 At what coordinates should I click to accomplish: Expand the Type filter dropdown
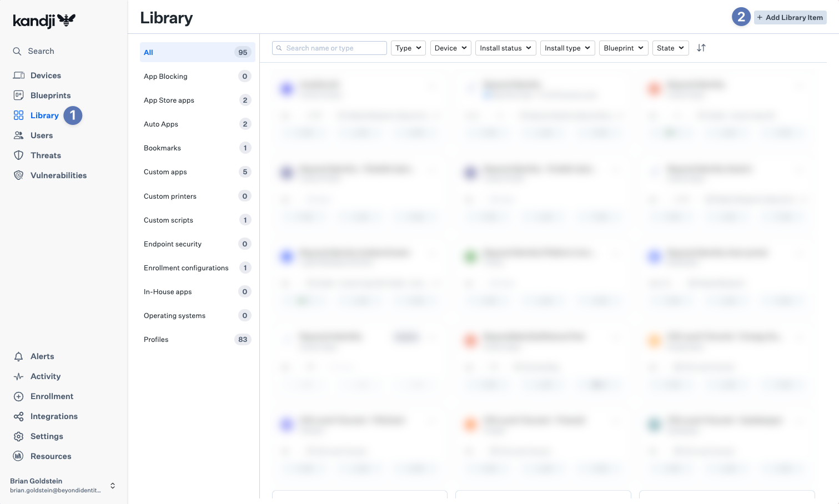click(408, 48)
